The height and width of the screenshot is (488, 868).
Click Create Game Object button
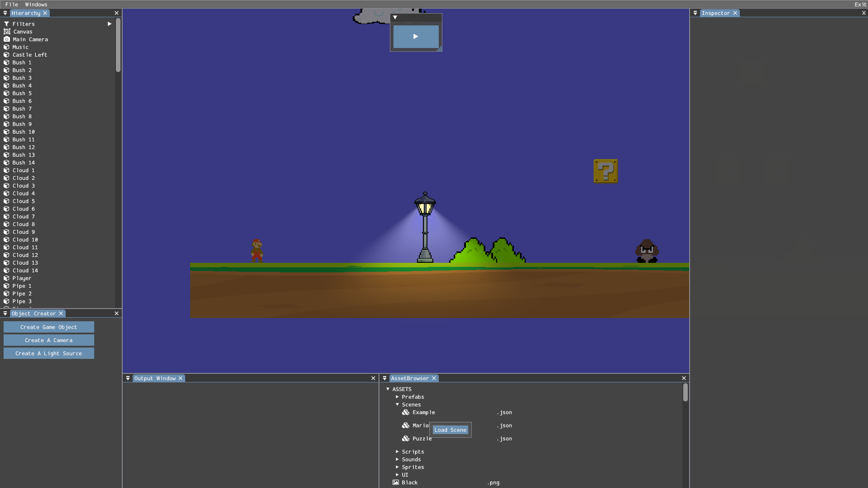[x=49, y=327]
